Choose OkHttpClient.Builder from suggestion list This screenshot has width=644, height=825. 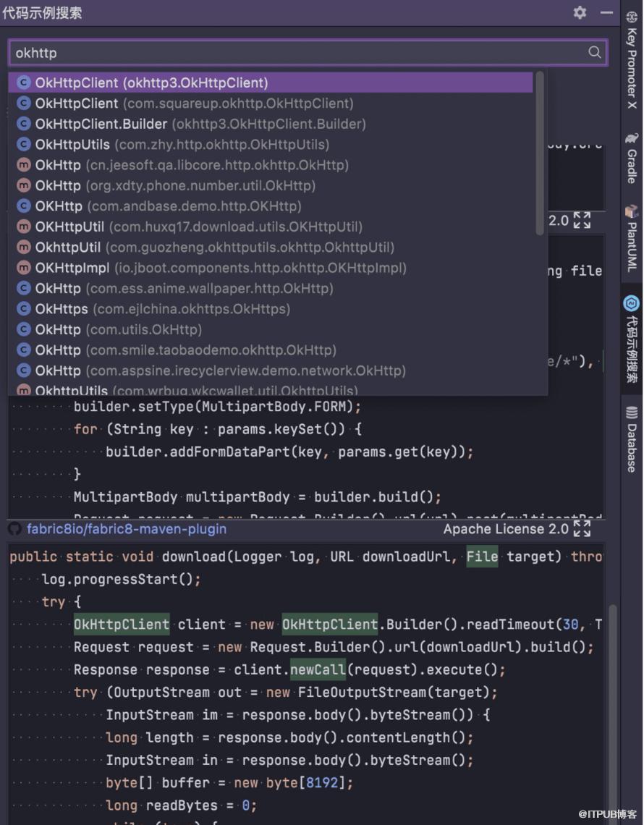click(x=101, y=124)
